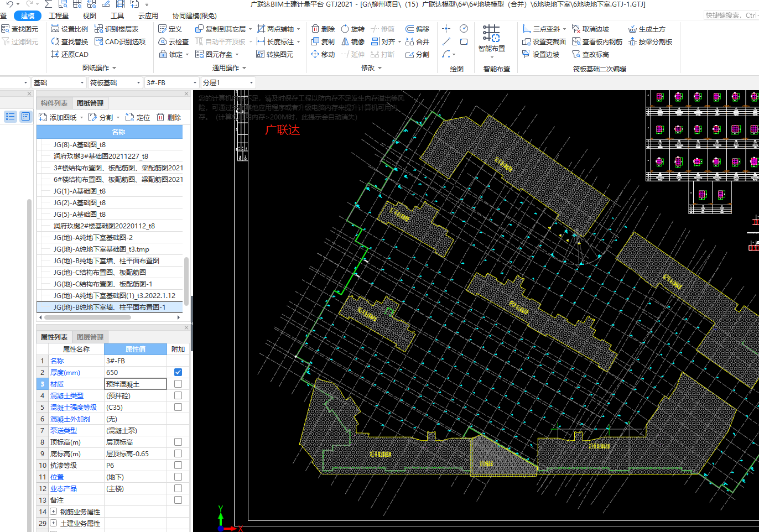Check the 顶标高(m) attach checkbox

(178, 442)
